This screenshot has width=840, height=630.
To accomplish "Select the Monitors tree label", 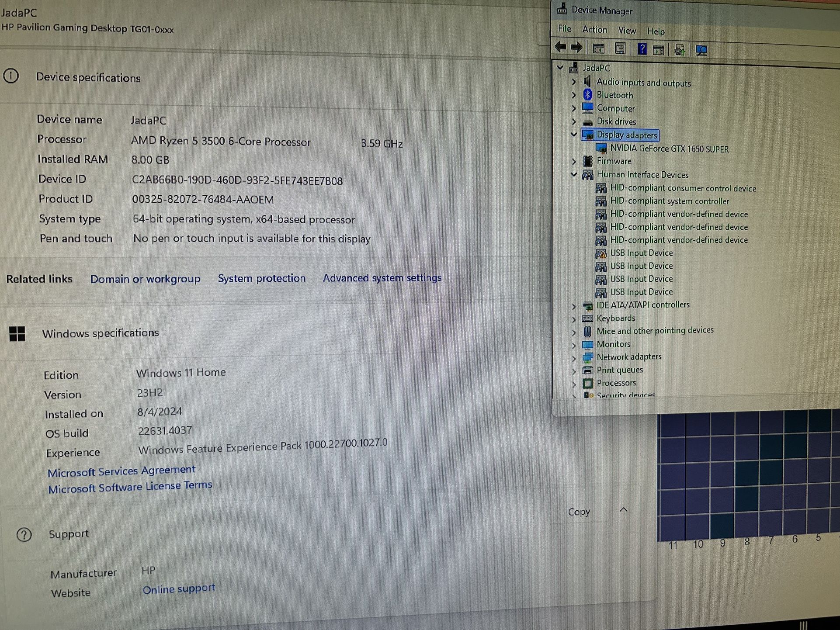I will coord(614,344).
